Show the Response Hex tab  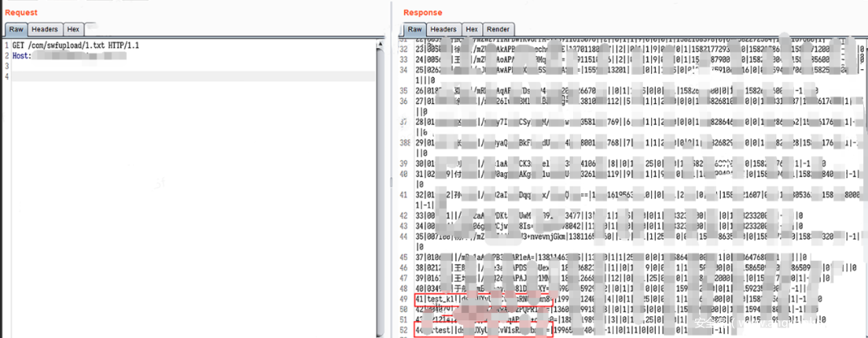472,29
